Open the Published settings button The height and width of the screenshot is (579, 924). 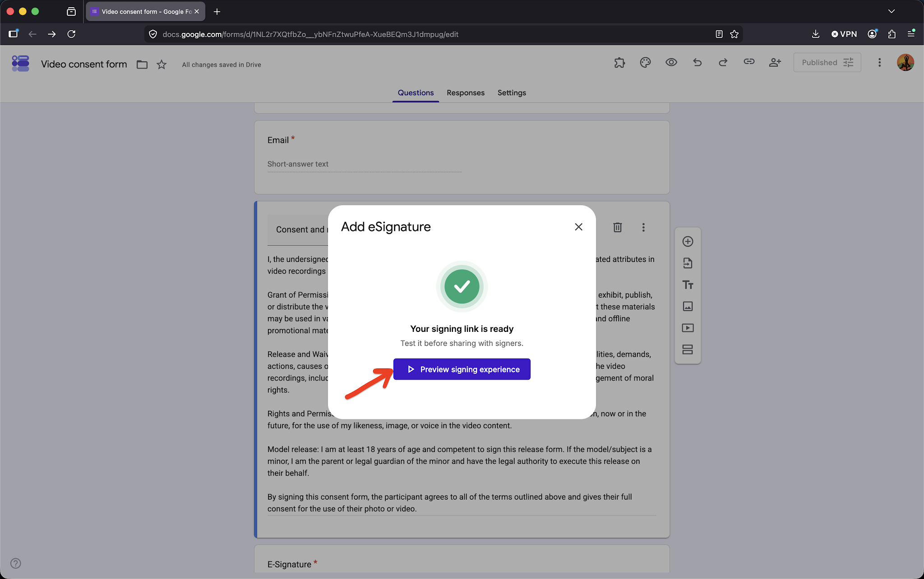827,62
